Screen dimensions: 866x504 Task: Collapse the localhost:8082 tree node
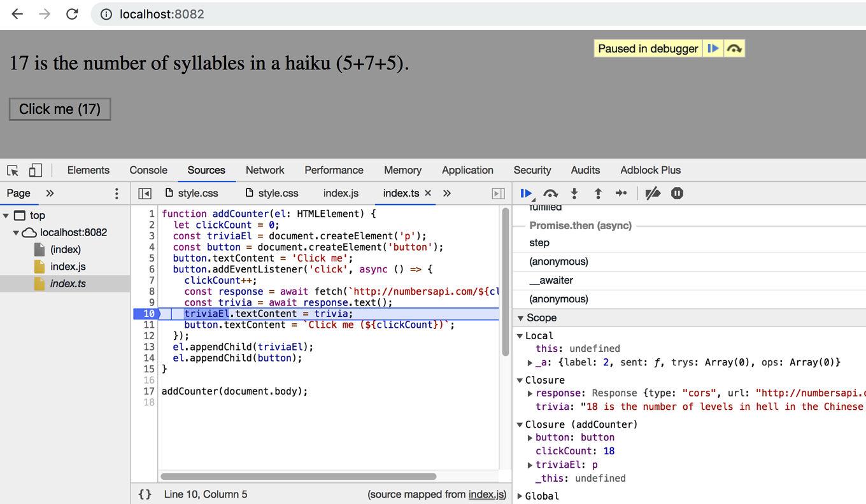(16, 233)
